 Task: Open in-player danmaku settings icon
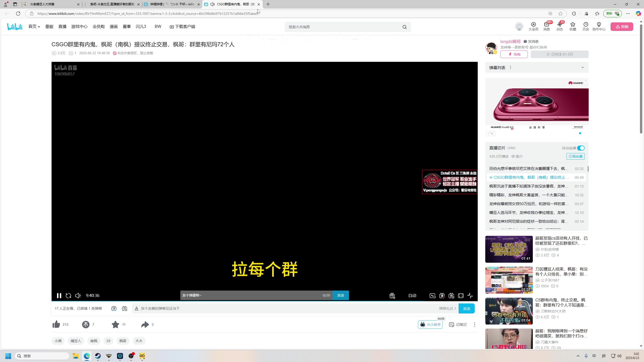pos(452,296)
